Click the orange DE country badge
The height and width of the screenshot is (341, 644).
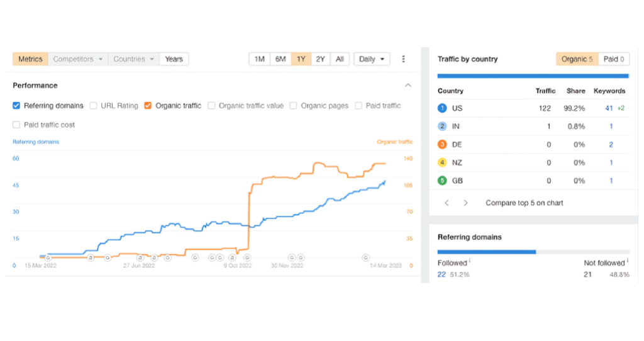tap(442, 145)
